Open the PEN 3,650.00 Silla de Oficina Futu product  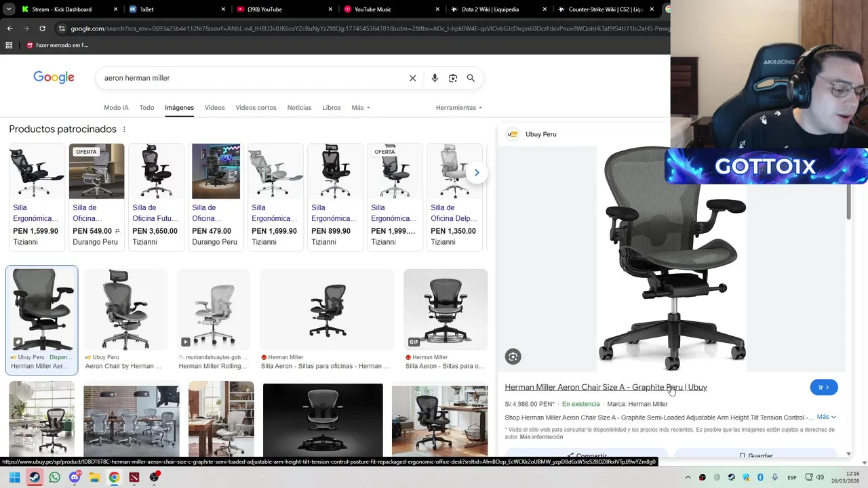(x=156, y=197)
